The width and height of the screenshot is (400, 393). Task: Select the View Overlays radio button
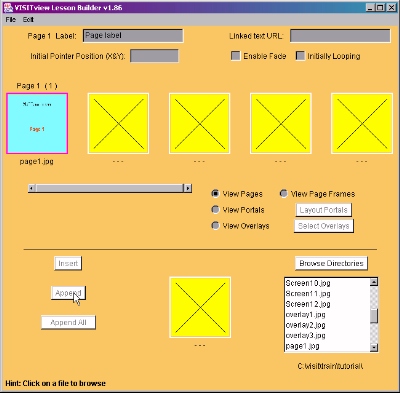click(x=215, y=225)
